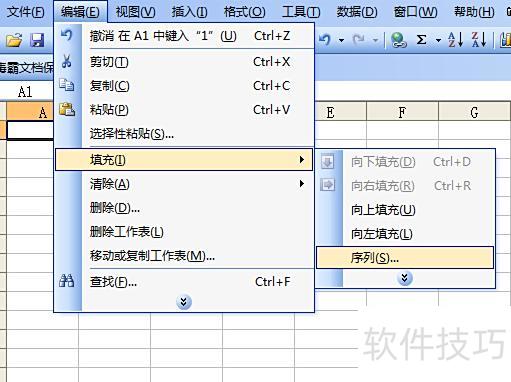Click the active cell A1
Viewport: 511px width, 382px height.
pos(30,130)
